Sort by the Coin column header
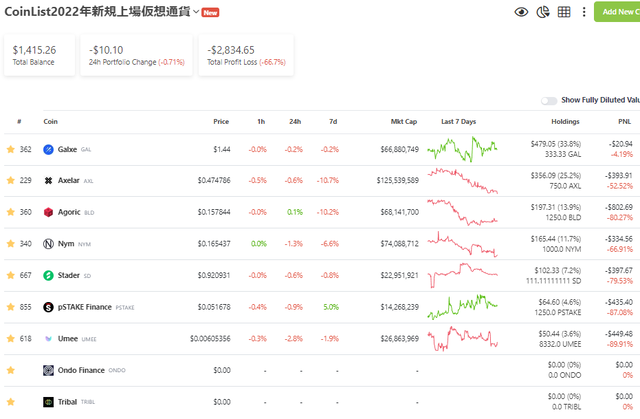 coord(51,122)
